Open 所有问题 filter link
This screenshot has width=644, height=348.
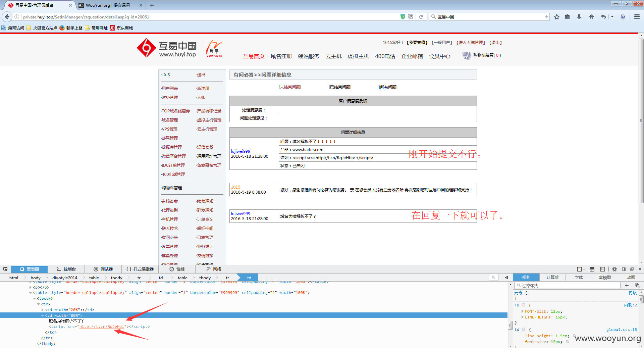[x=388, y=87]
